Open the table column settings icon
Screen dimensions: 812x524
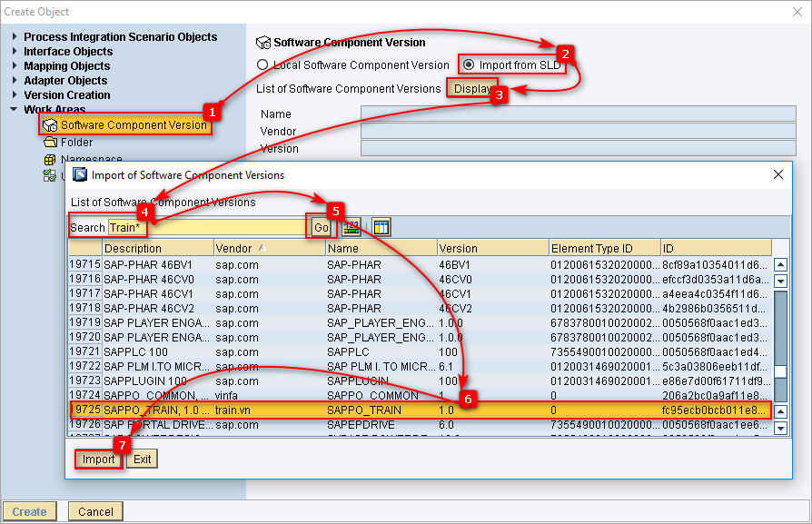tap(381, 226)
